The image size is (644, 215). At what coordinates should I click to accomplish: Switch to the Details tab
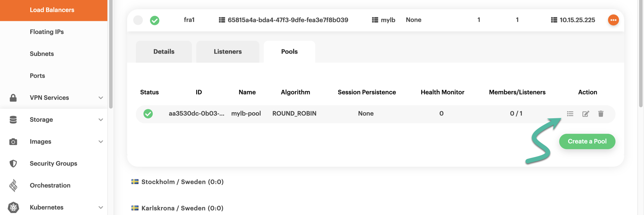(164, 52)
